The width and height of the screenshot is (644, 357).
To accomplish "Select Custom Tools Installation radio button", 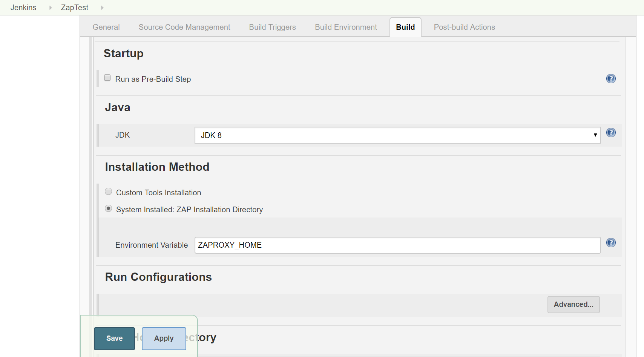I will 109,192.
